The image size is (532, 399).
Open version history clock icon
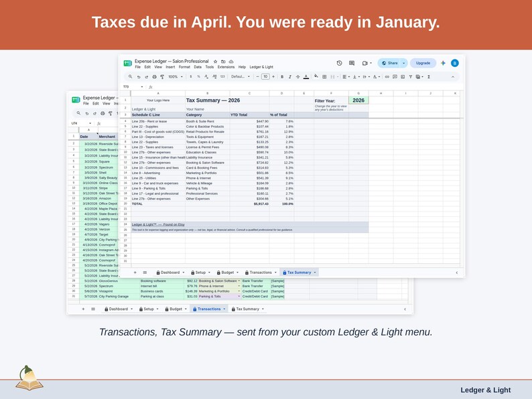tap(339, 63)
